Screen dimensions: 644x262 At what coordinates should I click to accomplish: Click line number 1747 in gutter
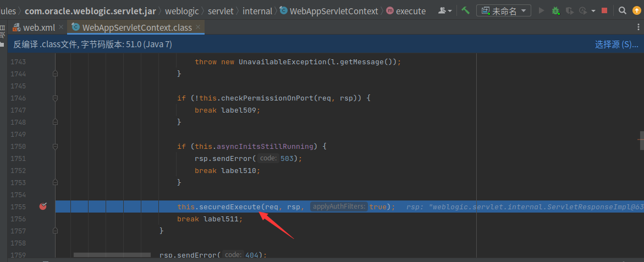(18, 110)
